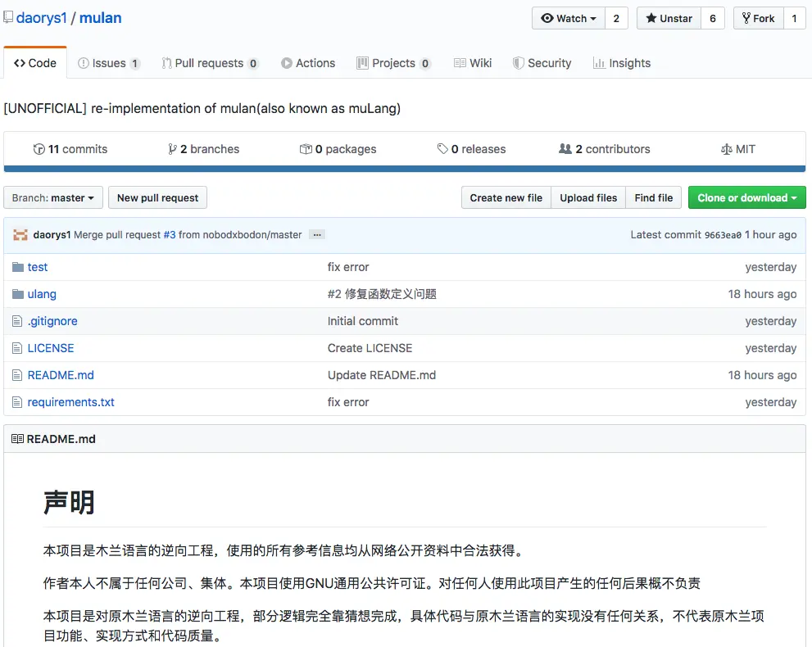Viewport: 812px width, 647px height.
Task: Open the LICENSE file
Action: (x=51, y=348)
